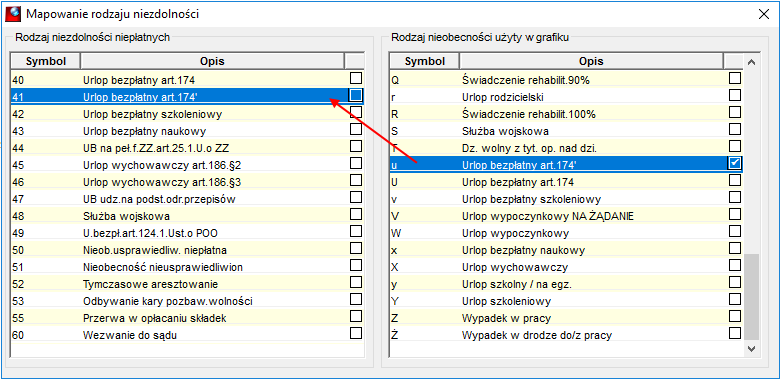Select Świadczenie rehabilit.100% row

coord(566,113)
